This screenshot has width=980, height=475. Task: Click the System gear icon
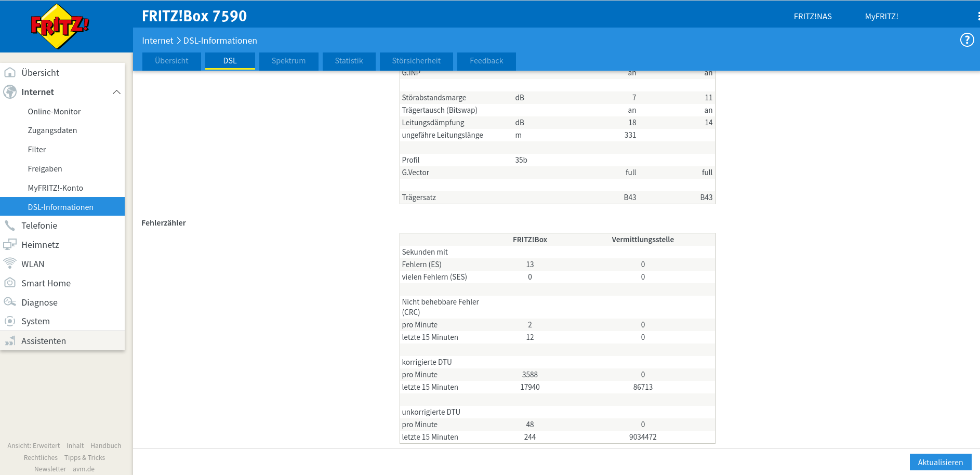[x=10, y=321]
